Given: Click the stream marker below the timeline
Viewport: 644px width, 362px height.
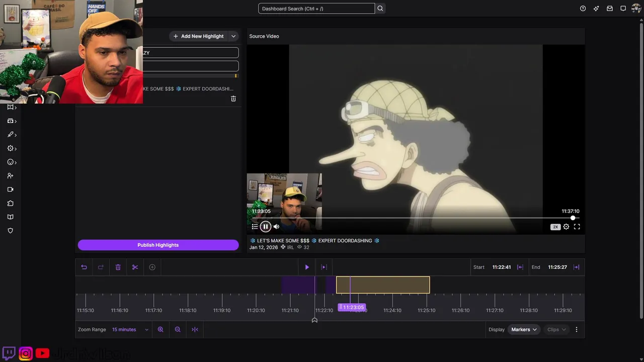Looking at the screenshot, I should [314, 320].
